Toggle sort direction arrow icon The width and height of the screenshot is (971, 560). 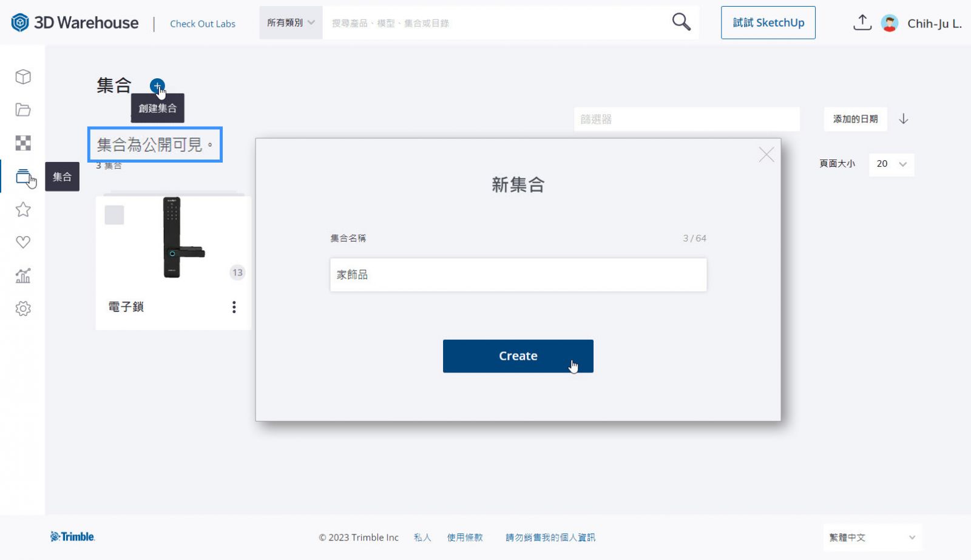point(904,119)
